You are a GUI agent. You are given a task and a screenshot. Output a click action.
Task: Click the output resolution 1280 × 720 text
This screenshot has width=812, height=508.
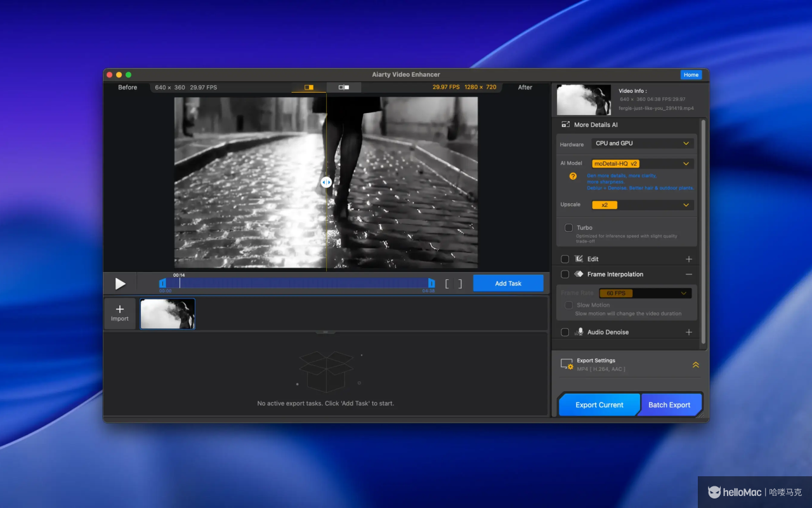coord(480,88)
